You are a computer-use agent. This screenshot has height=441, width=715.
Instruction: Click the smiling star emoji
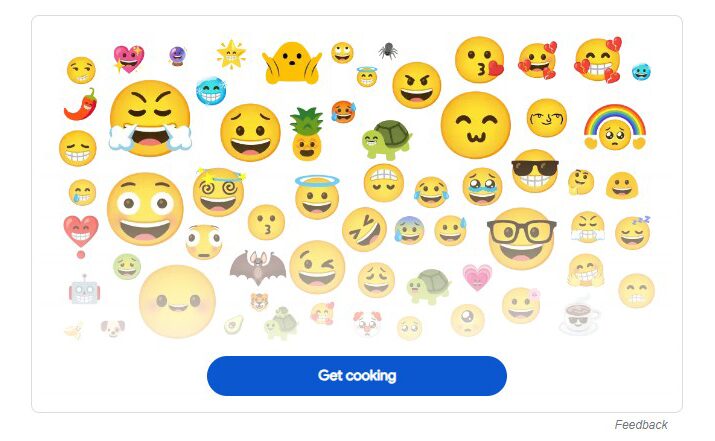(x=231, y=55)
